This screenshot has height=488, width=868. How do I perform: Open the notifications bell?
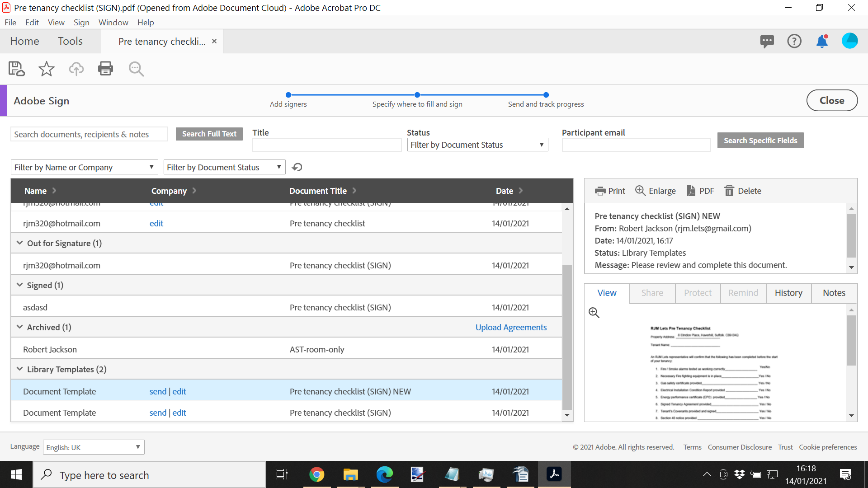click(x=822, y=41)
